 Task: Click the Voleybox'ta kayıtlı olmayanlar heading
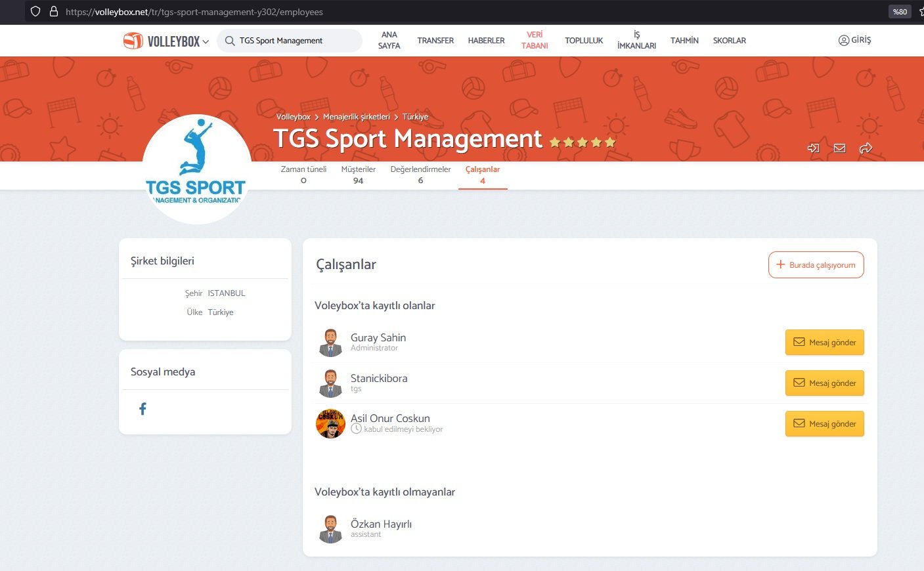[x=385, y=492]
